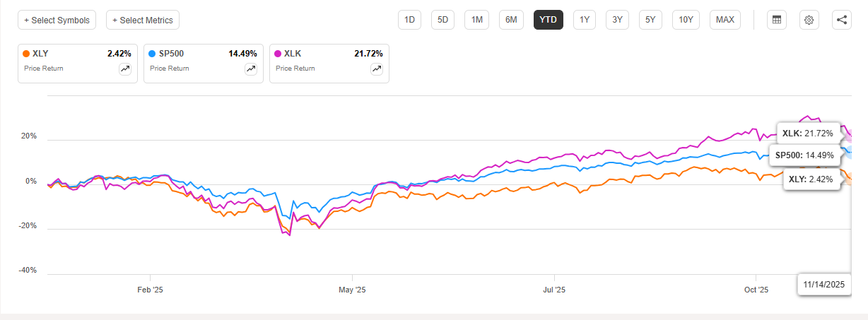Select the YTD time range
The width and height of the screenshot is (868, 320).
point(548,20)
